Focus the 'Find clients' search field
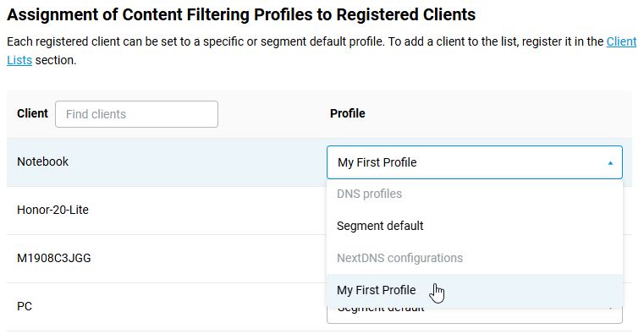The width and height of the screenshot is (644, 334). pyautogui.click(x=137, y=114)
